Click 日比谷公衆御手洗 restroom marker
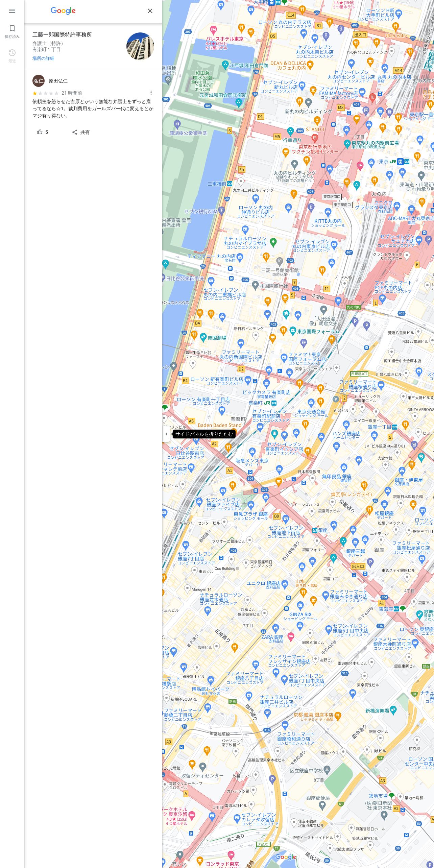 pyautogui.click(x=164, y=278)
